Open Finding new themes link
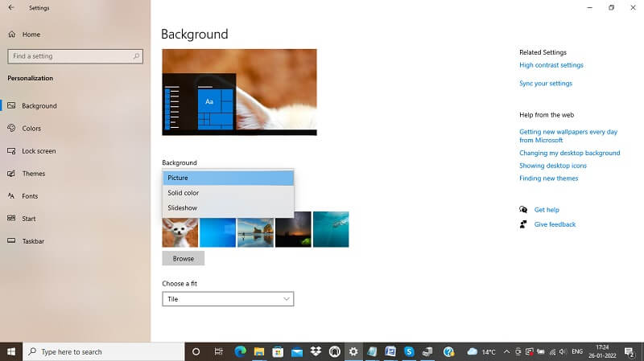Viewport: 644px width, 361px height. pos(548,178)
